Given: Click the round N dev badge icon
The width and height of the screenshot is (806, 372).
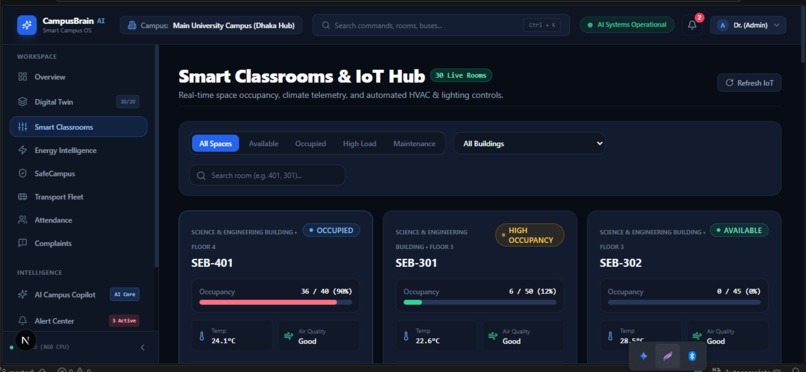Looking at the screenshot, I should (26, 340).
